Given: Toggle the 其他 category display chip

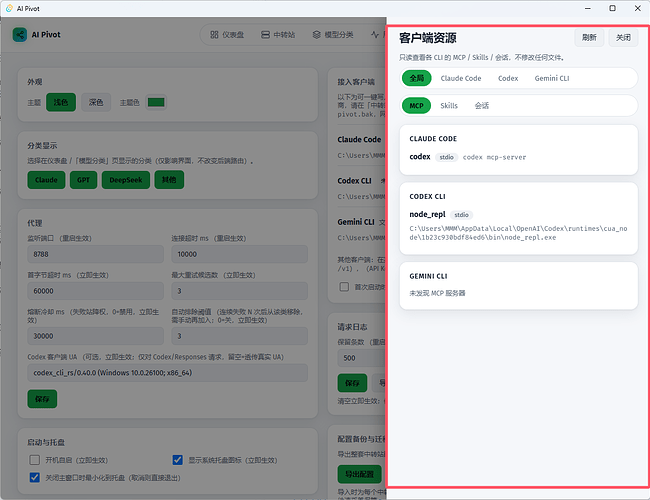Looking at the screenshot, I should pyautogui.click(x=169, y=180).
